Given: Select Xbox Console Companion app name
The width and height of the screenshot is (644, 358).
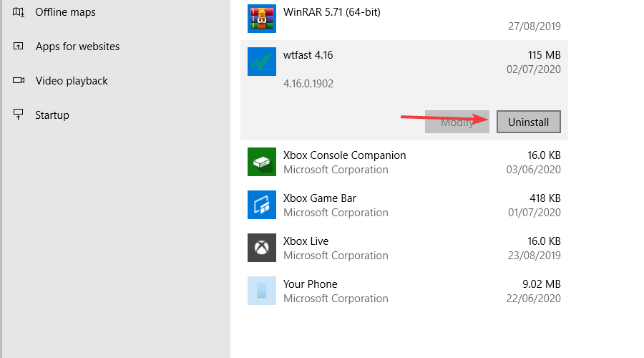Looking at the screenshot, I should tap(345, 155).
